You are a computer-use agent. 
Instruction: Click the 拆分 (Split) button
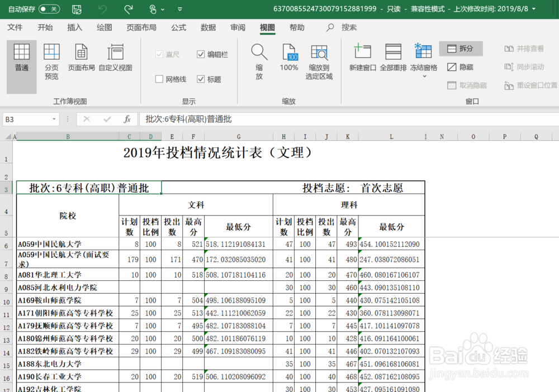[461, 49]
